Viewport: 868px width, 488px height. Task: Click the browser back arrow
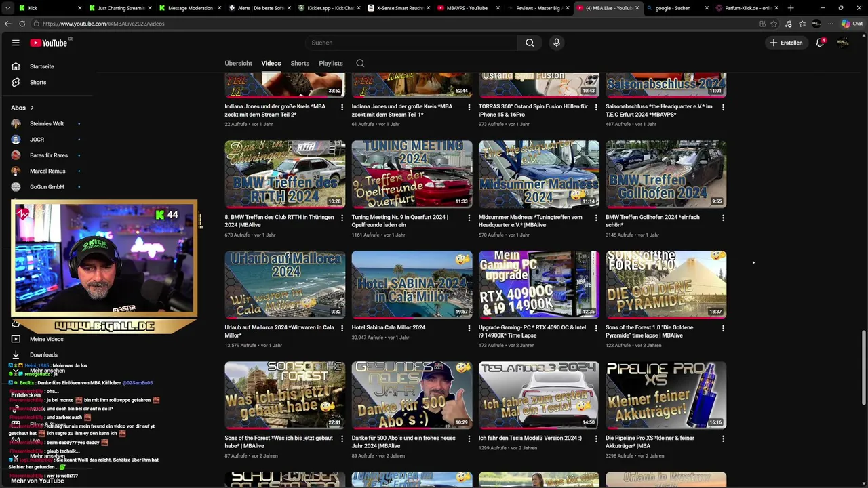coord(7,24)
